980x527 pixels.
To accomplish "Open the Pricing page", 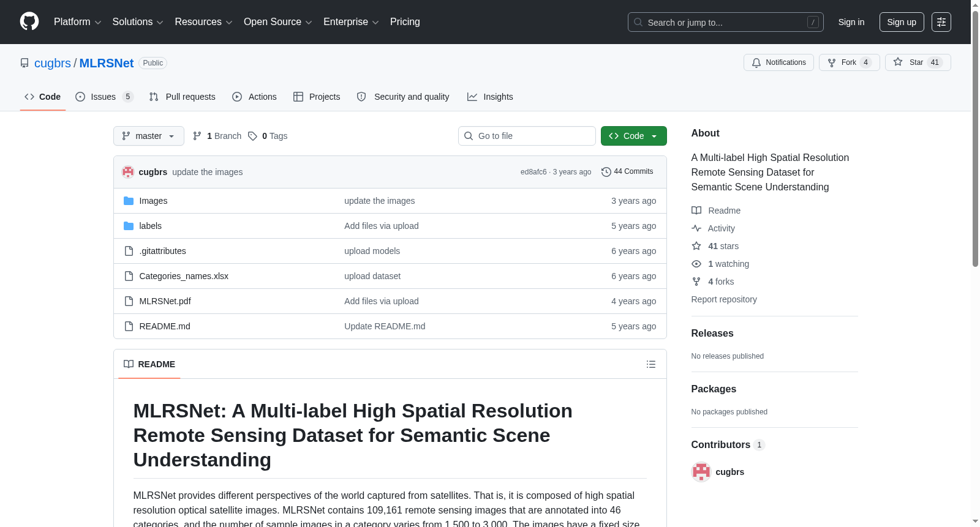I will pyautogui.click(x=405, y=22).
